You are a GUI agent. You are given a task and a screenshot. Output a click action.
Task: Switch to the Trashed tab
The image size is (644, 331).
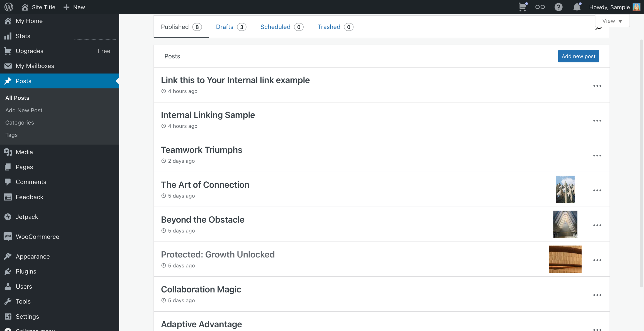[335, 27]
